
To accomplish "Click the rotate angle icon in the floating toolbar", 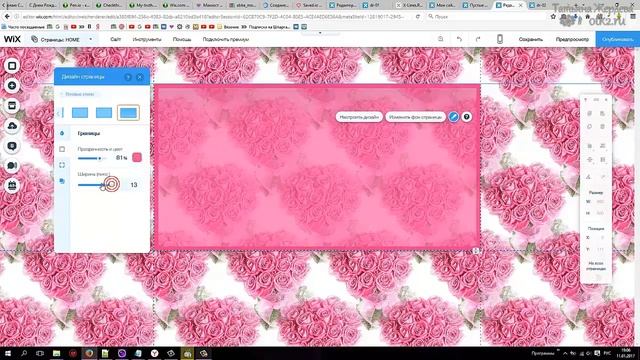I will click(589, 177).
